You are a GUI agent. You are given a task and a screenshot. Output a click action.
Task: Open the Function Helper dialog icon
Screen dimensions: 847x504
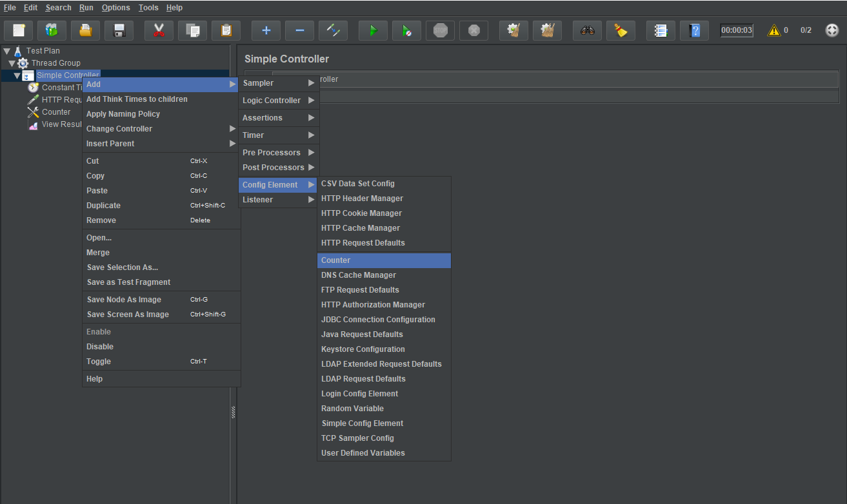coord(661,30)
